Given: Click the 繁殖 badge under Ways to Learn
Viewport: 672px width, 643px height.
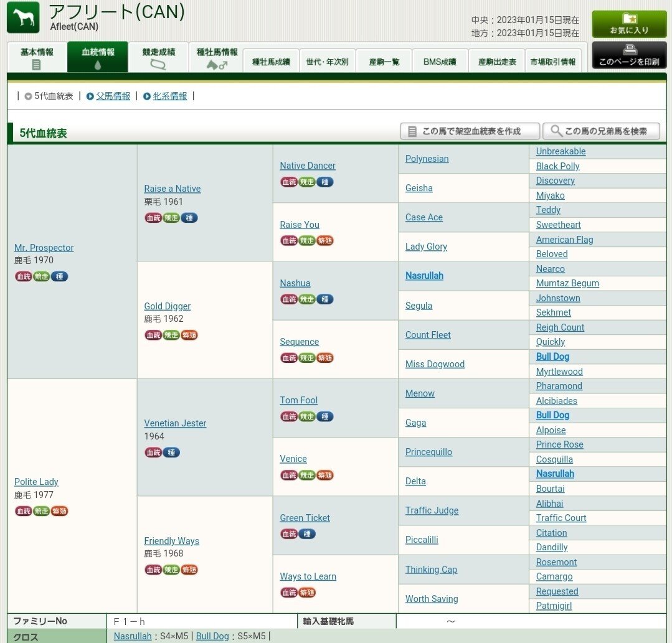Looking at the screenshot, I should point(307,593).
